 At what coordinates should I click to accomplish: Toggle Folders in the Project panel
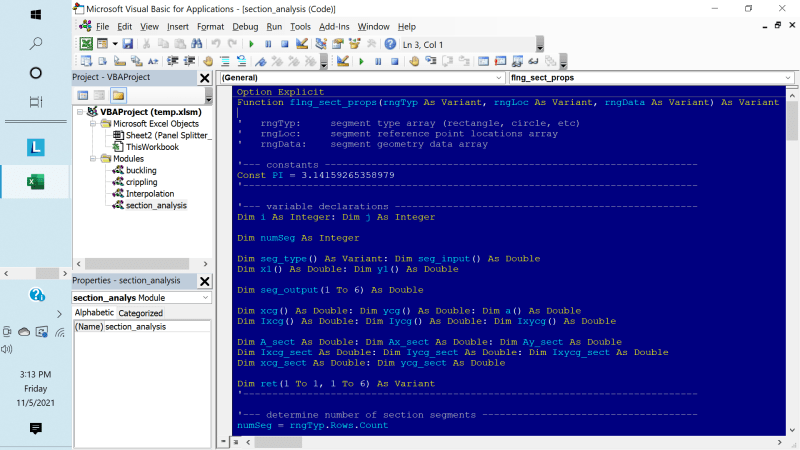tap(118, 95)
